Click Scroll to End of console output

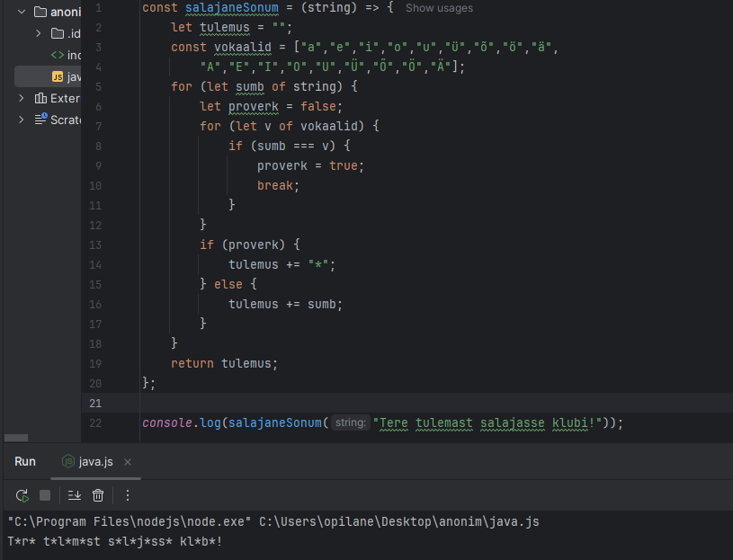75,495
